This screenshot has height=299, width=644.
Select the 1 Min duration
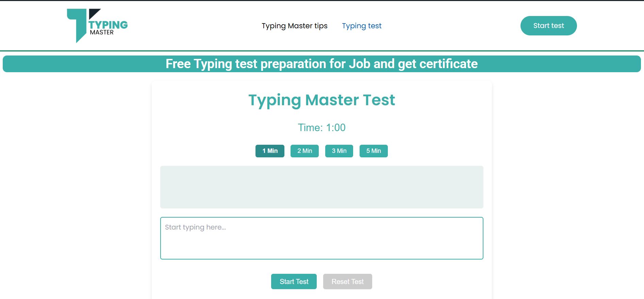tap(270, 151)
